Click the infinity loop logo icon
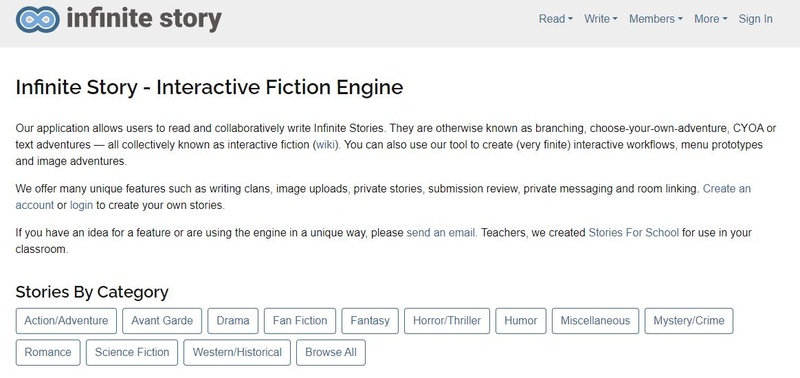 coord(38,19)
